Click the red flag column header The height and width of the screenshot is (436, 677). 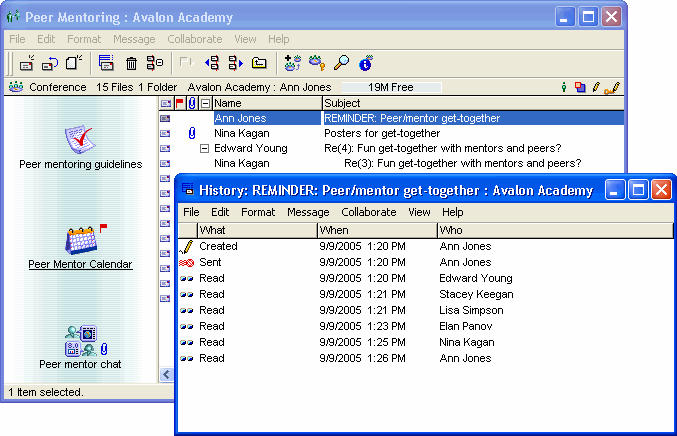coord(180,103)
